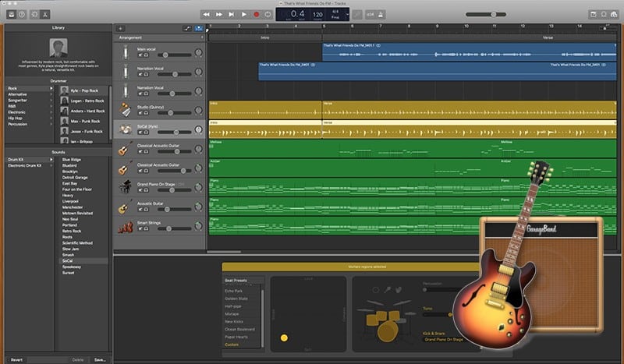The height and width of the screenshot is (364, 624).
Task: Mute the Grand Piano On Stage track
Action: pos(140,190)
